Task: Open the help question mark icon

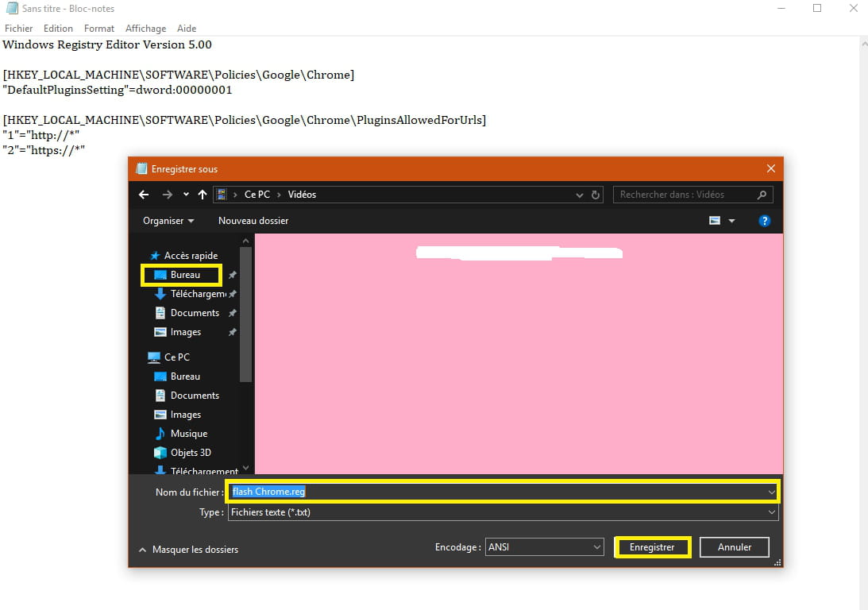Action: (x=764, y=221)
